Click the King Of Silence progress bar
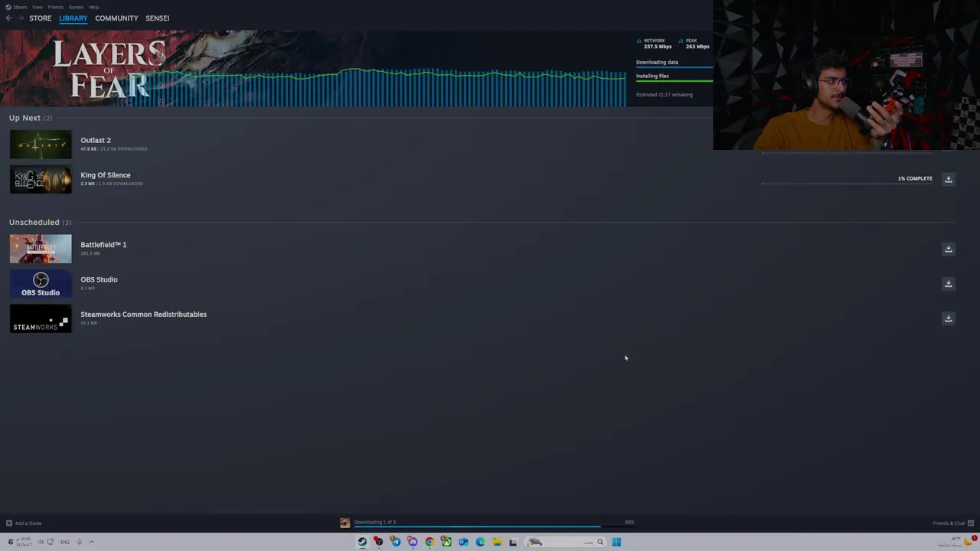Screen dimensions: 980x551 (847, 184)
